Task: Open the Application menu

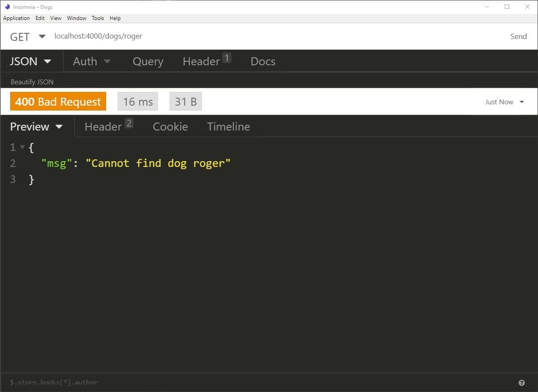Action: [16, 18]
